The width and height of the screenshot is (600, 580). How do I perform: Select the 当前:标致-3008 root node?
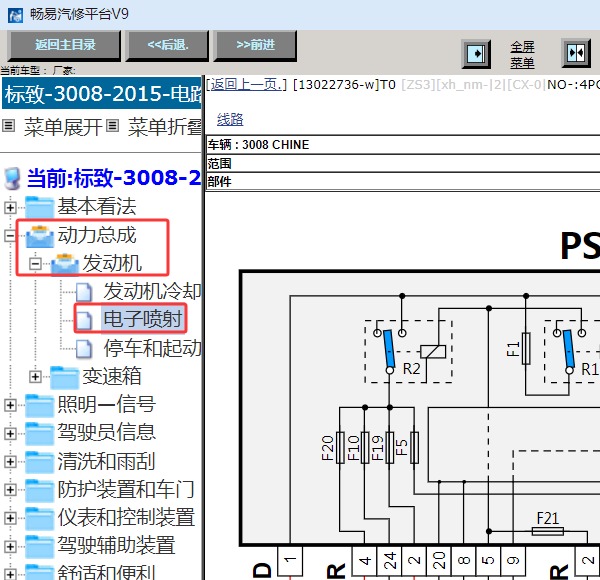114,178
